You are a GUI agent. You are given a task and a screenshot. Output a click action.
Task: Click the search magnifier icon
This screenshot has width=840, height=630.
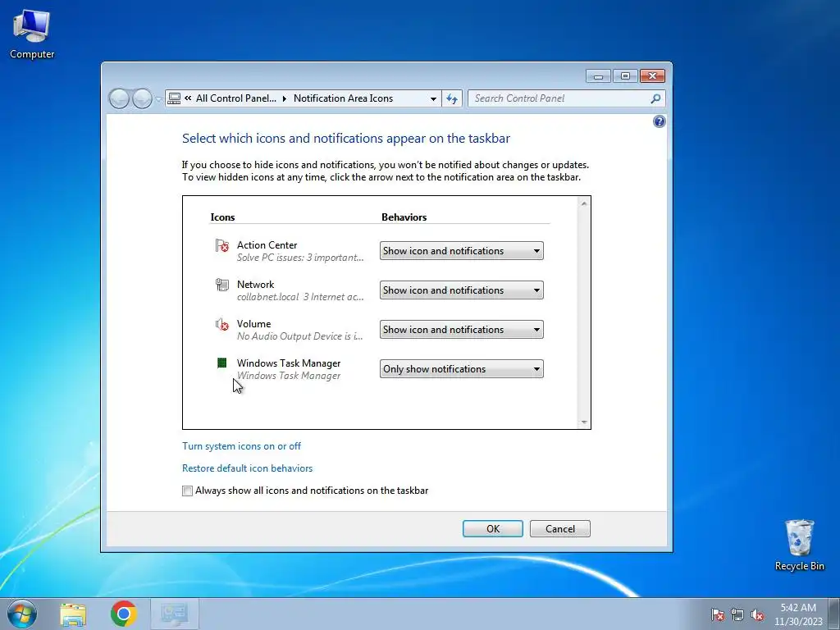point(655,98)
